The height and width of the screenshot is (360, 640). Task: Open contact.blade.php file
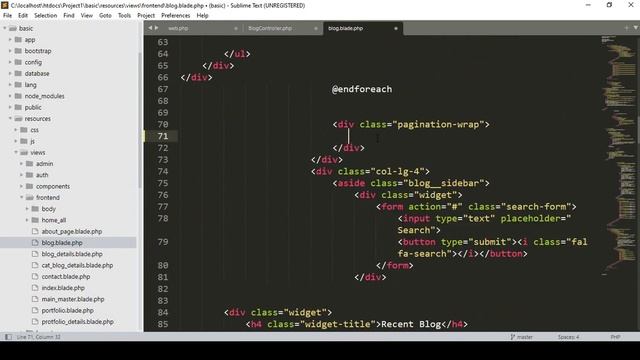(66, 276)
